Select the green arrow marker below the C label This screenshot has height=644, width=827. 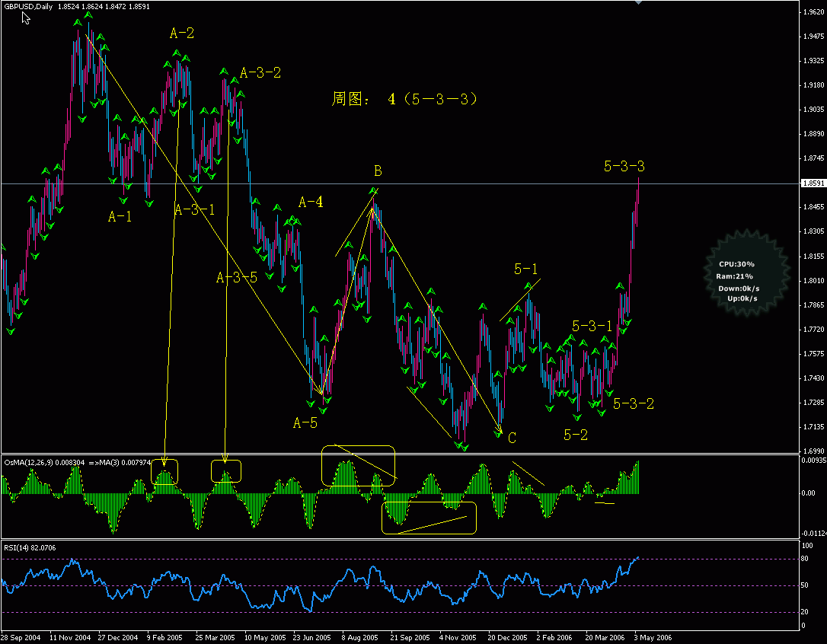pos(499,435)
